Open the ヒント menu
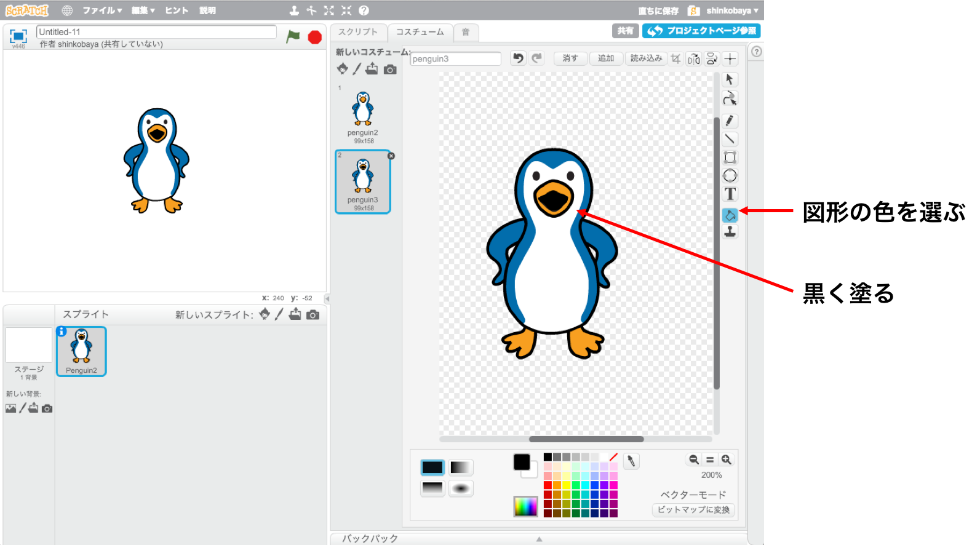980x545 pixels. [177, 10]
